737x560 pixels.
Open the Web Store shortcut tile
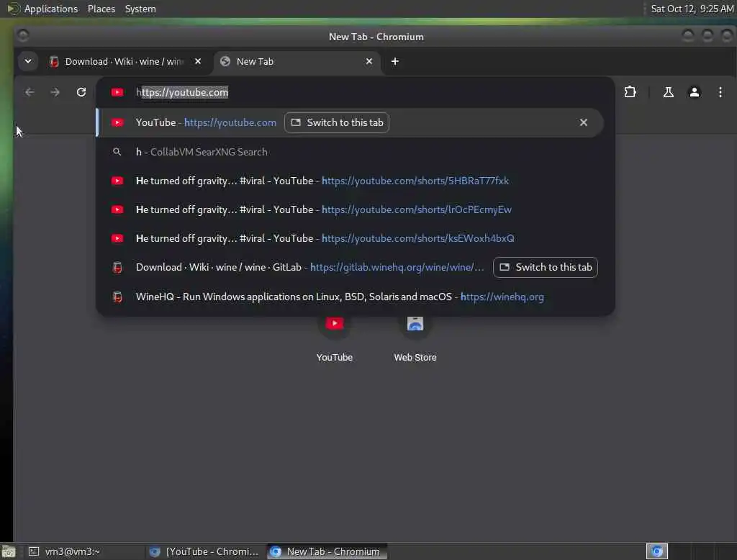click(x=415, y=338)
